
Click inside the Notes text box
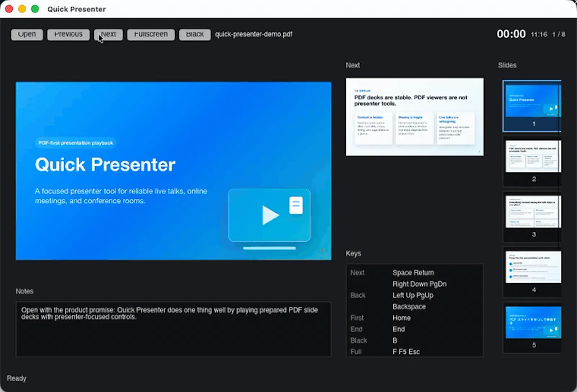pyautogui.click(x=173, y=329)
